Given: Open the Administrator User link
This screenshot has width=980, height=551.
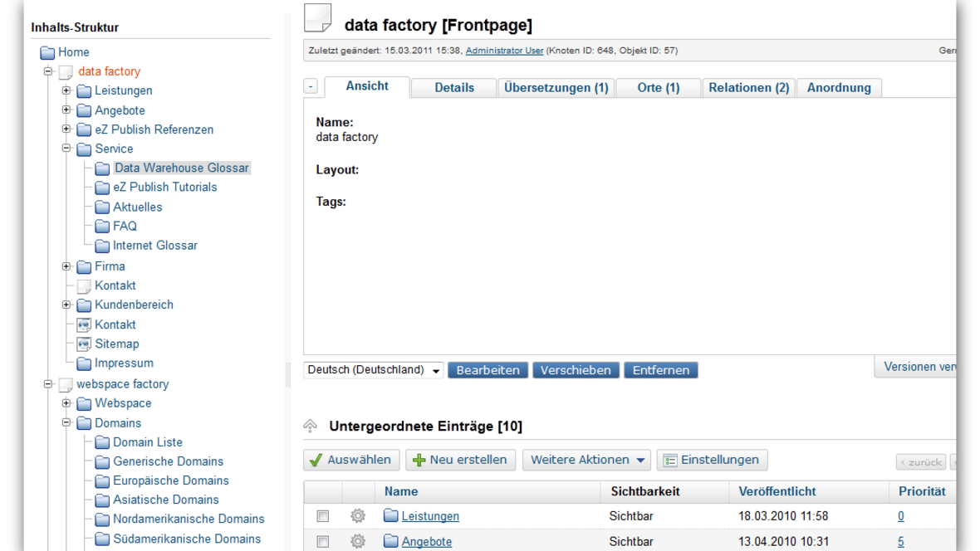Looking at the screenshot, I should coord(504,50).
